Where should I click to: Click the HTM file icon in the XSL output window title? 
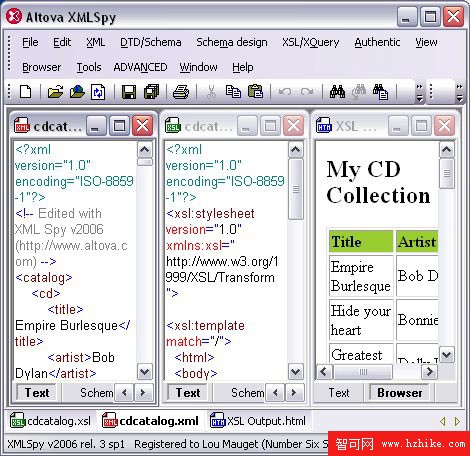tap(324, 126)
